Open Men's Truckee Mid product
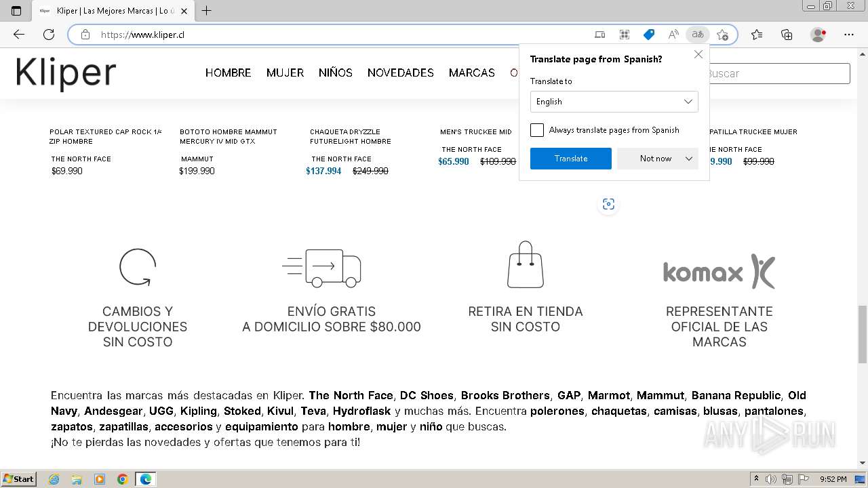Viewport: 868px width, 488px height. coord(476,132)
